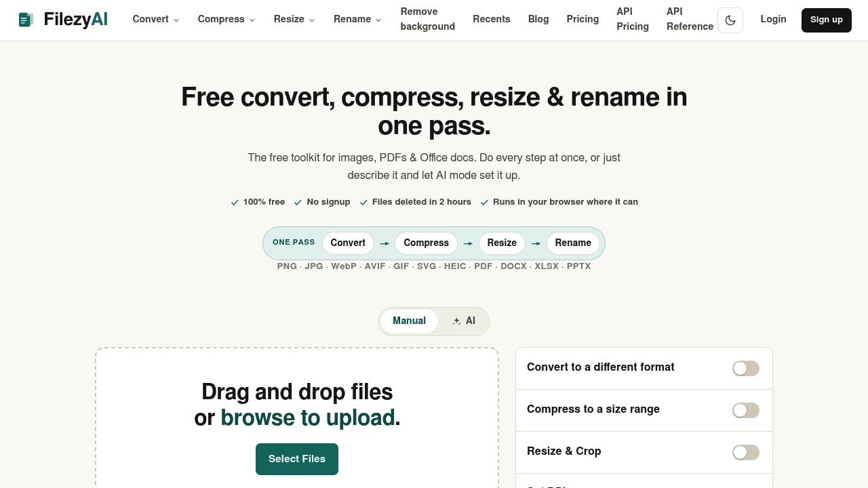Screen dimensions: 868x488
Task: Select the Rename pill in One Pass
Action: tap(573, 243)
